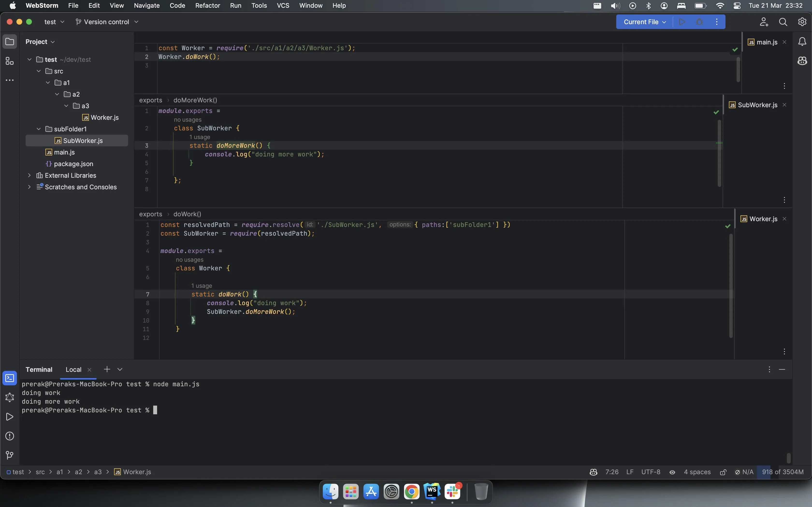Toggle the Project tool window folder icon
Screen dimensions: 812x507
9,42
